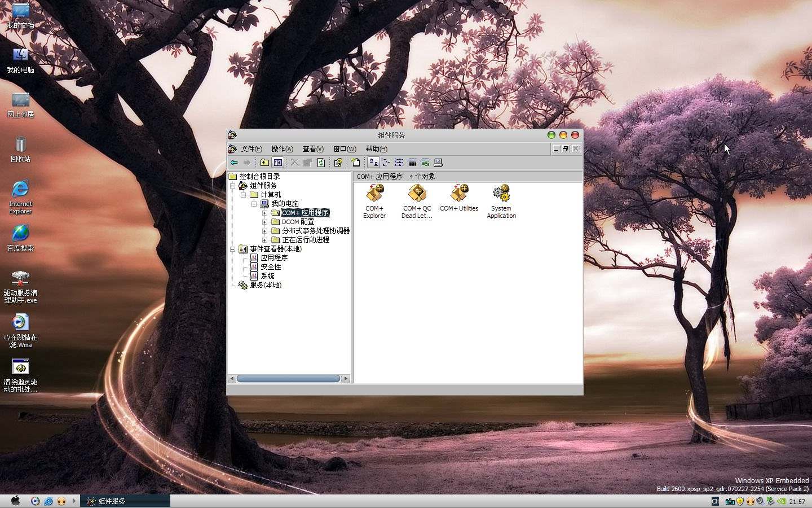Click the Help question-mark toolbar icon
Screen dimensions: 812x508
point(338,163)
